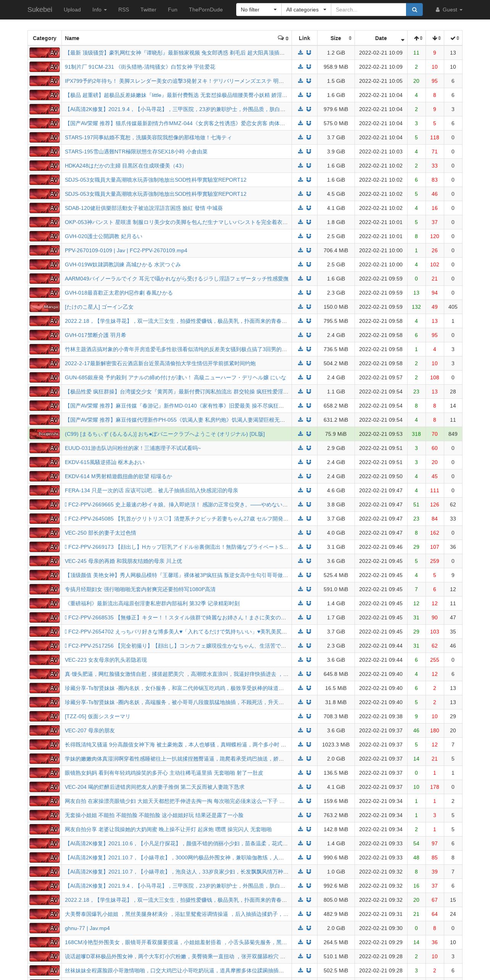Download torrent for PPV-2670109-0109 row
Viewport: 490px width, 980px height.
pos(300,250)
